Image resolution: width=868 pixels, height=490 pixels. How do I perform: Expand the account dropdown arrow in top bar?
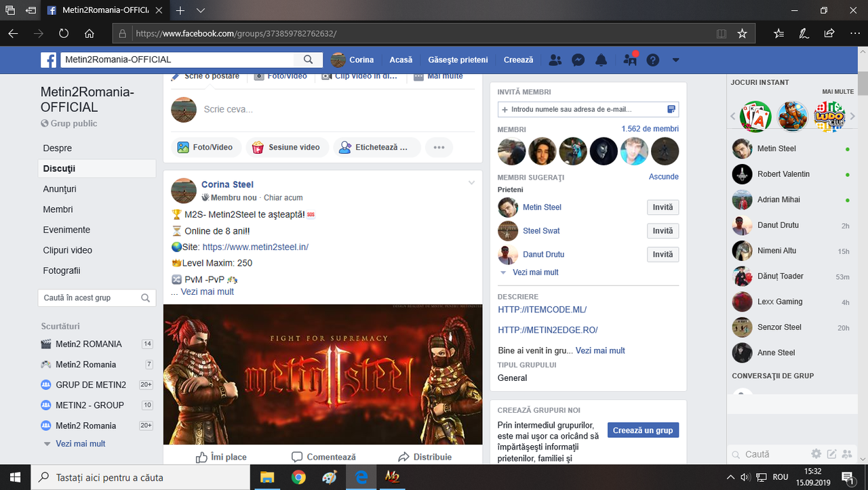(675, 60)
